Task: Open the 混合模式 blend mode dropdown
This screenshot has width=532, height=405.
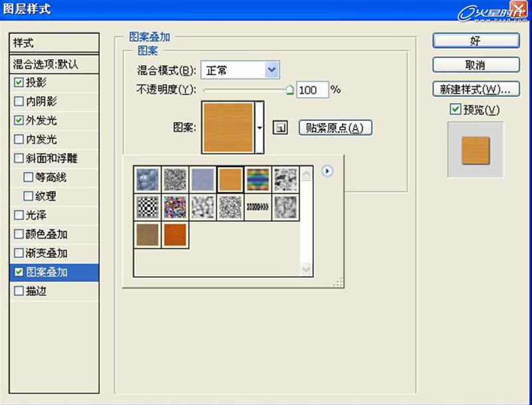Action: click(x=271, y=70)
